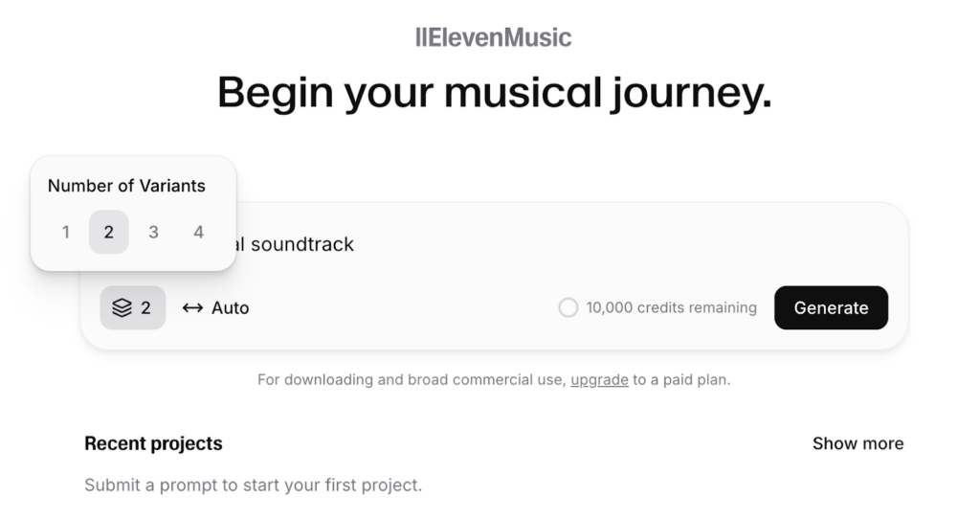Click the credits remaining circle indicator
Viewport: 980px width, 519px height.
point(568,307)
